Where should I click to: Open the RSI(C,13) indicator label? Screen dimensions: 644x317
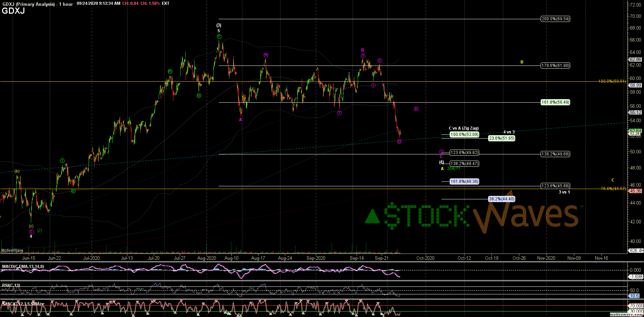coord(12,285)
